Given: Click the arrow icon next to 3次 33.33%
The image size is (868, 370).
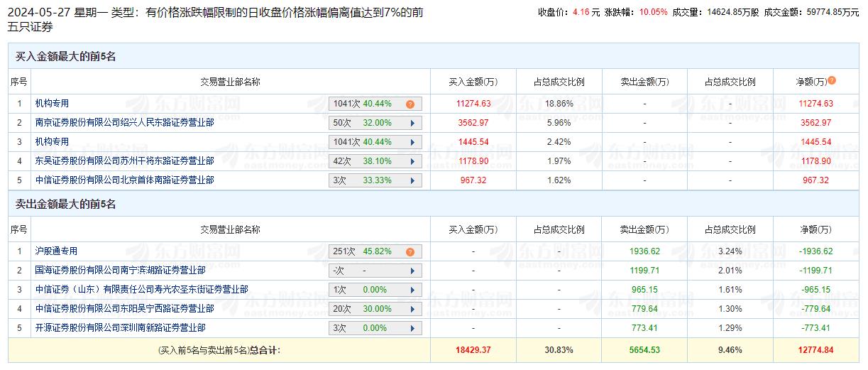Looking at the screenshot, I should coord(412,180).
